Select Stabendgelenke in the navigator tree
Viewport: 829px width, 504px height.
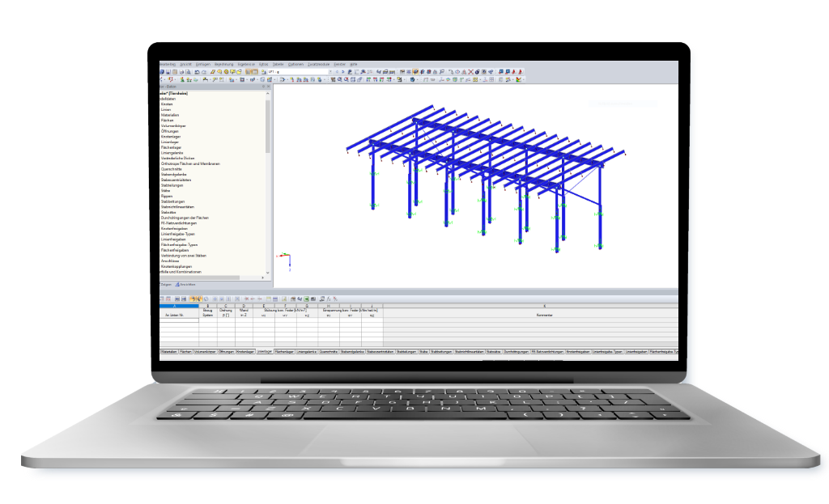(174, 175)
